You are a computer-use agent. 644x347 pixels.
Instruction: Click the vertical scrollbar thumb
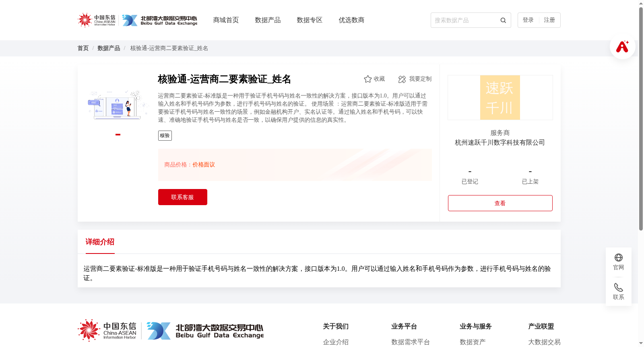[641, 119]
